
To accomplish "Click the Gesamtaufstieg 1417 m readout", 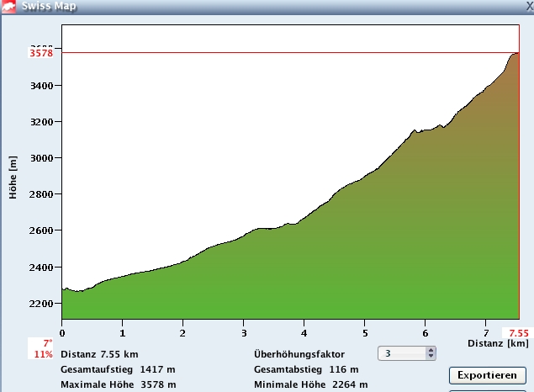I will pos(118,369).
